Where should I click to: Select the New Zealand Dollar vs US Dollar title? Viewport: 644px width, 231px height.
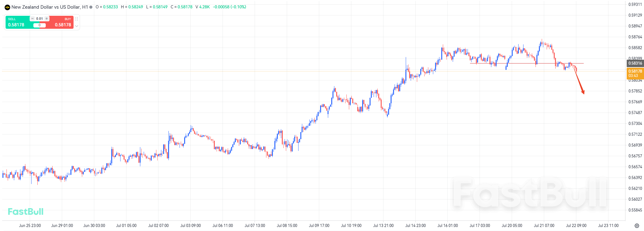pyautogui.click(x=46, y=7)
